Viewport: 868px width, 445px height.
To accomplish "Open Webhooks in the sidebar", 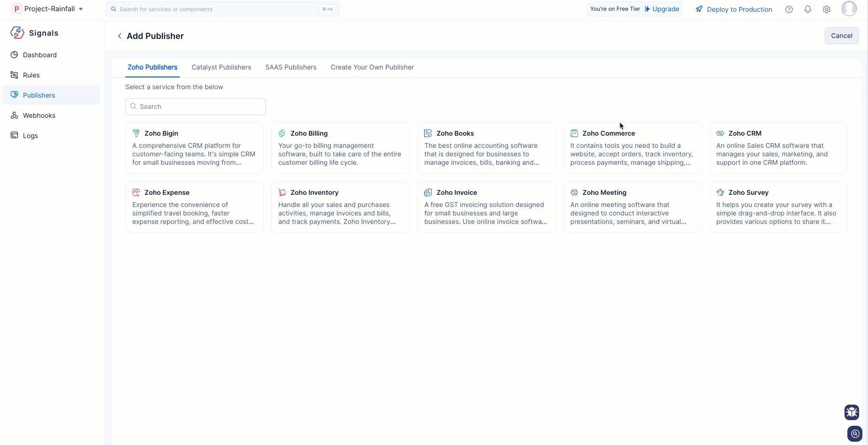I will [39, 115].
